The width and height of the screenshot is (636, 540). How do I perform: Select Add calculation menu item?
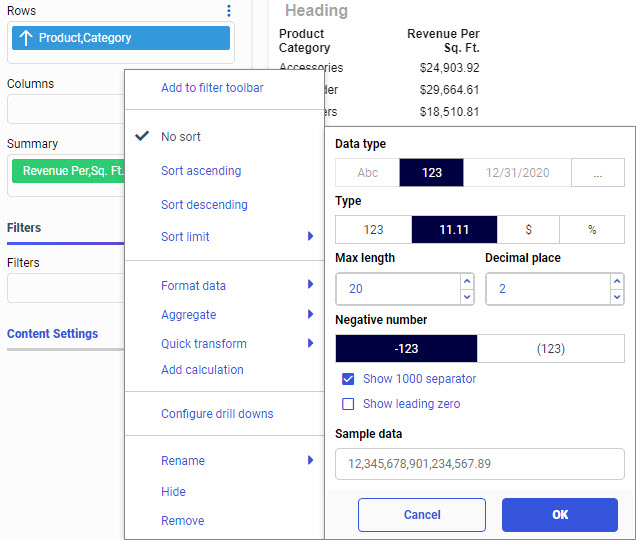point(202,370)
